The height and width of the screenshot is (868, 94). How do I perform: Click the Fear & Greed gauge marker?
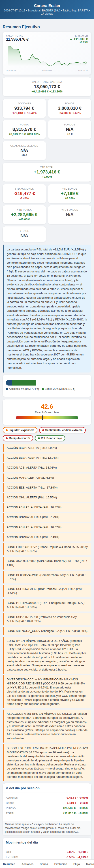point(42,417)
